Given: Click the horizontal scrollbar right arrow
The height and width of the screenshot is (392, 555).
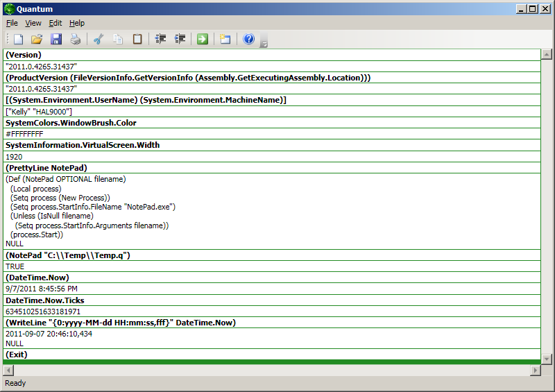Looking at the screenshot, I should pyautogui.click(x=535, y=370).
